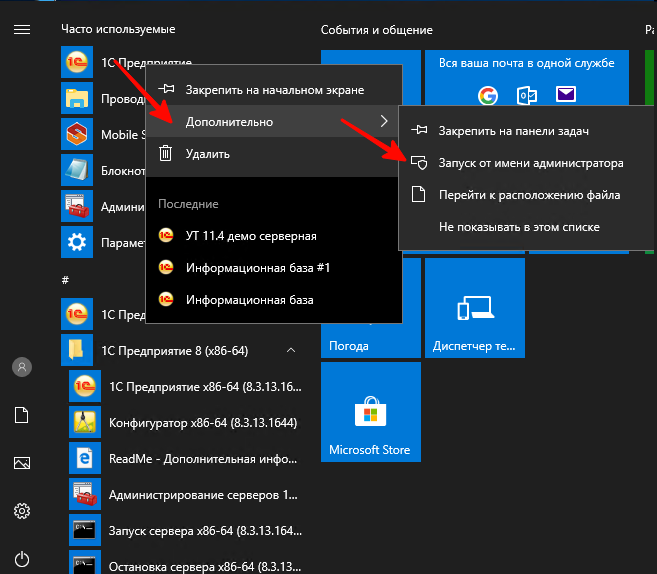Click the Outlook icon in mail tile
The width and height of the screenshot is (657, 574).
pyautogui.click(x=527, y=96)
